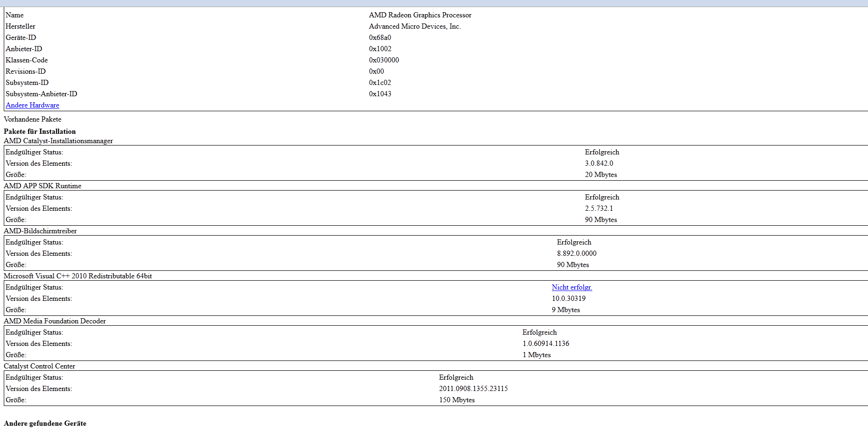Click Erfolgreich status of Media Foundation Decoder

(539, 332)
